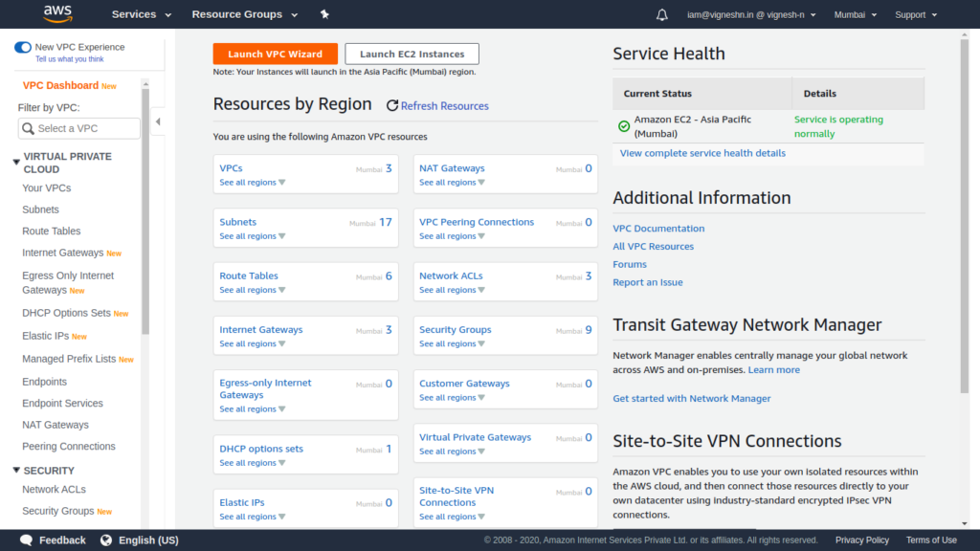980x551 pixels.
Task: Open the Privacy Policy footer link
Action: (x=862, y=540)
